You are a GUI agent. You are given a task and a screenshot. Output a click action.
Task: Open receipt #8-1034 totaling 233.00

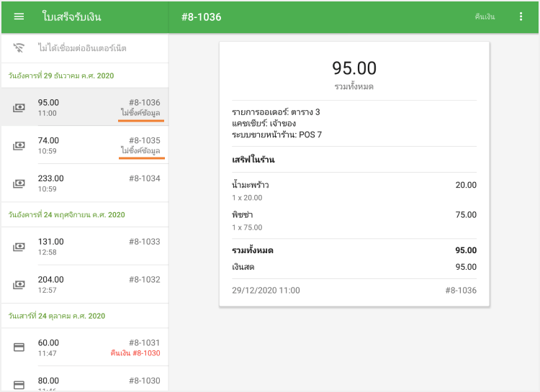pos(84,183)
